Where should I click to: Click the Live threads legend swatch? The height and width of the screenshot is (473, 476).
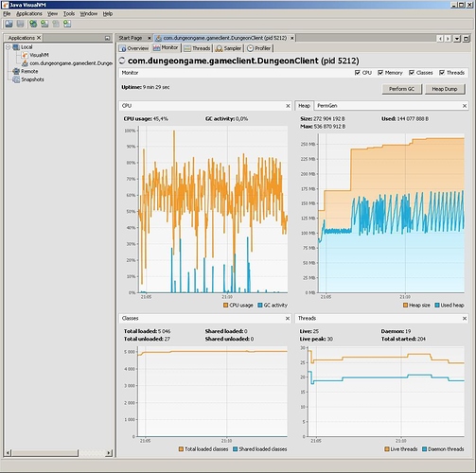click(387, 449)
